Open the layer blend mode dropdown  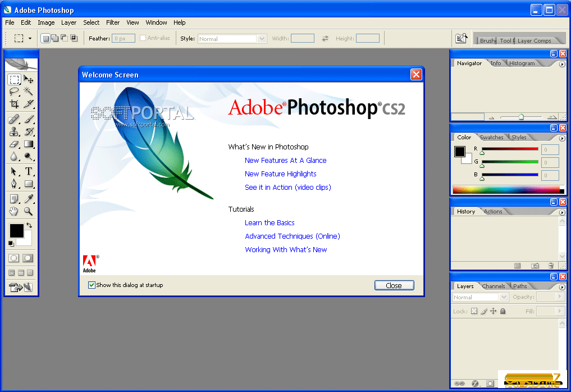click(504, 297)
